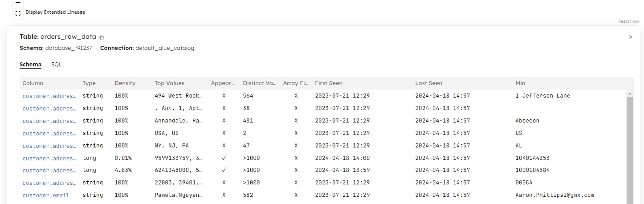The height and width of the screenshot is (204, 644).
Task: Click the fit view icon
Action: coord(18,13)
